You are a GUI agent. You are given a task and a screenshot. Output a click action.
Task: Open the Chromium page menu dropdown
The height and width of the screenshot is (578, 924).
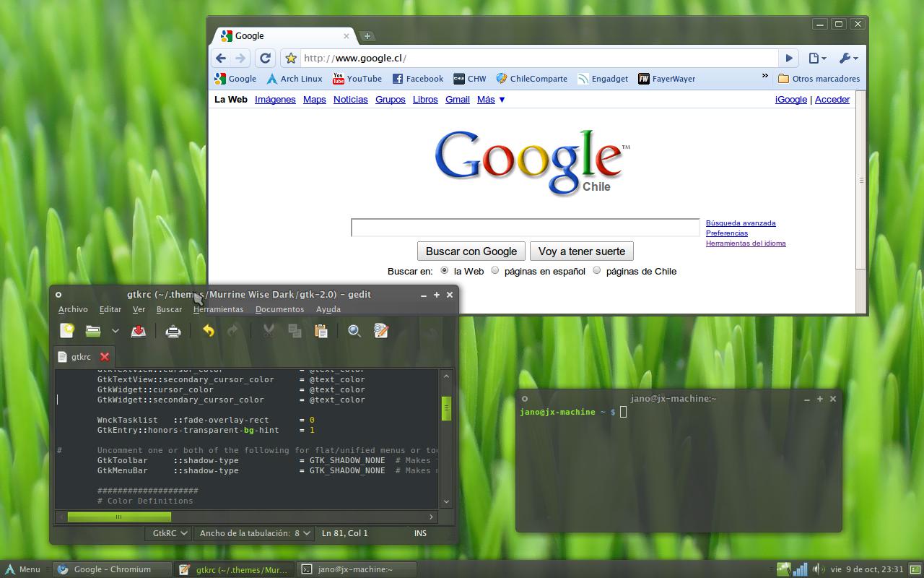pyautogui.click(x=817, y=58)
